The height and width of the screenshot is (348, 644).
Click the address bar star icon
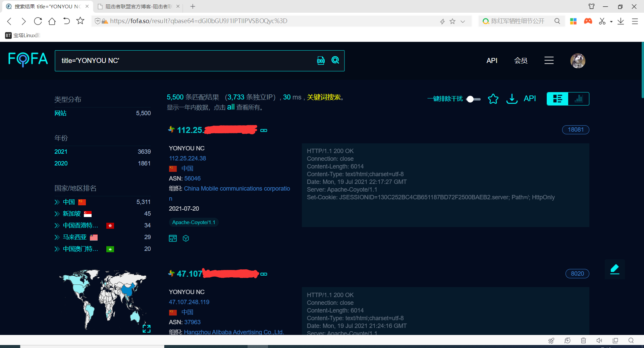(x=452, y=21)
